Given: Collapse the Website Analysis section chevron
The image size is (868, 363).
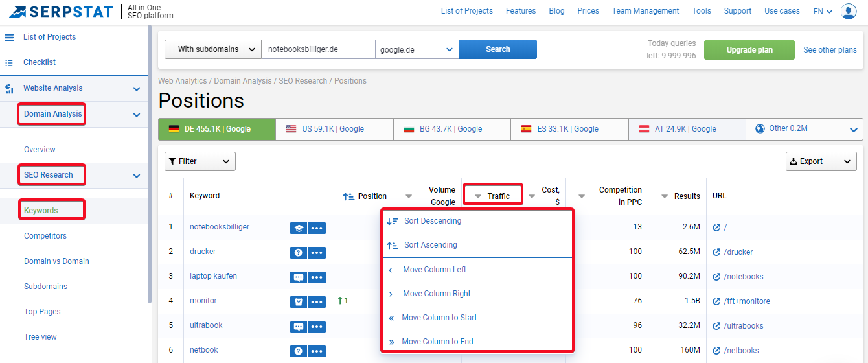Looking at the screenshot, I should click(x=137, y=89).
